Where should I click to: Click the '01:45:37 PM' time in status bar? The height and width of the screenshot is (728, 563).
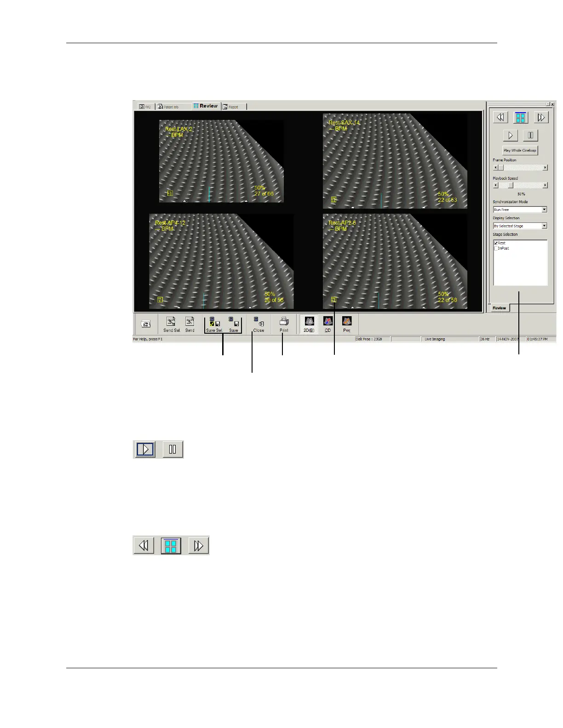[538, 339]
